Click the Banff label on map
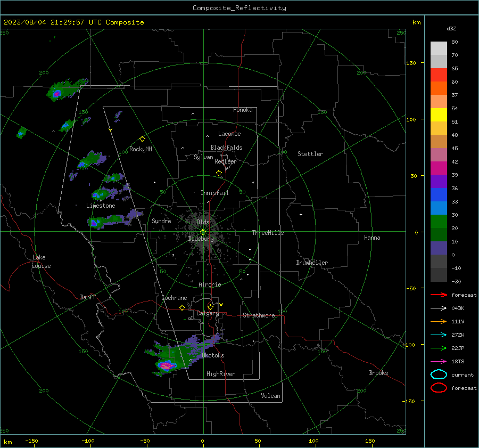Screen dimensions: 479x448 point(88,297)
